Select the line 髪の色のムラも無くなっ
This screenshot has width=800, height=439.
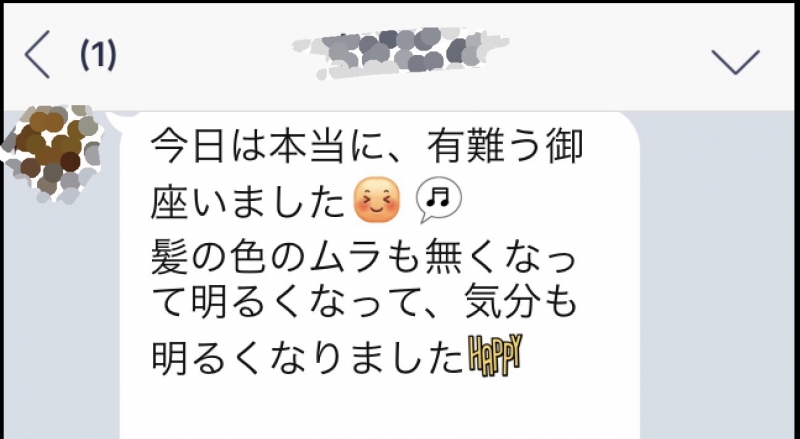tap(363, 257)
